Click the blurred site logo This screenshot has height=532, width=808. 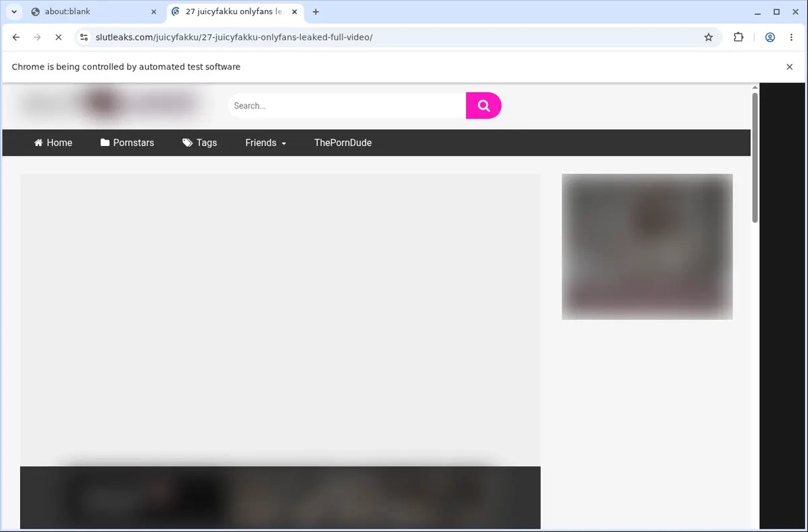111,104
